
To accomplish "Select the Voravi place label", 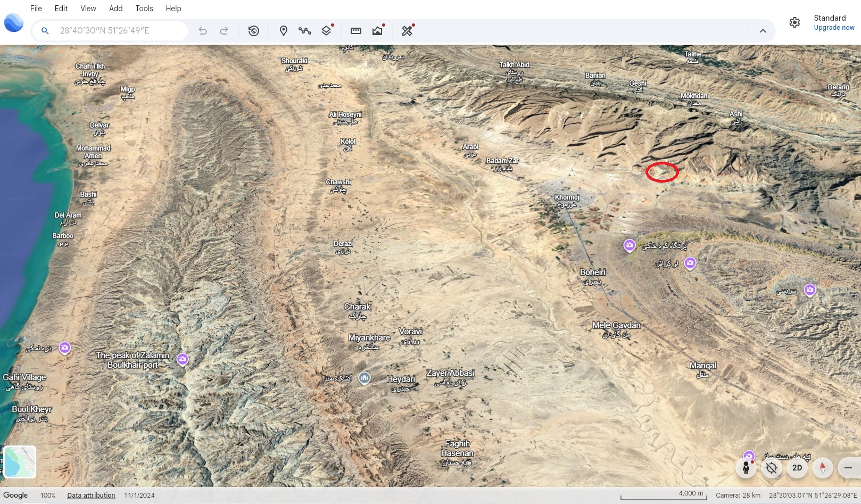I will 410,336.
